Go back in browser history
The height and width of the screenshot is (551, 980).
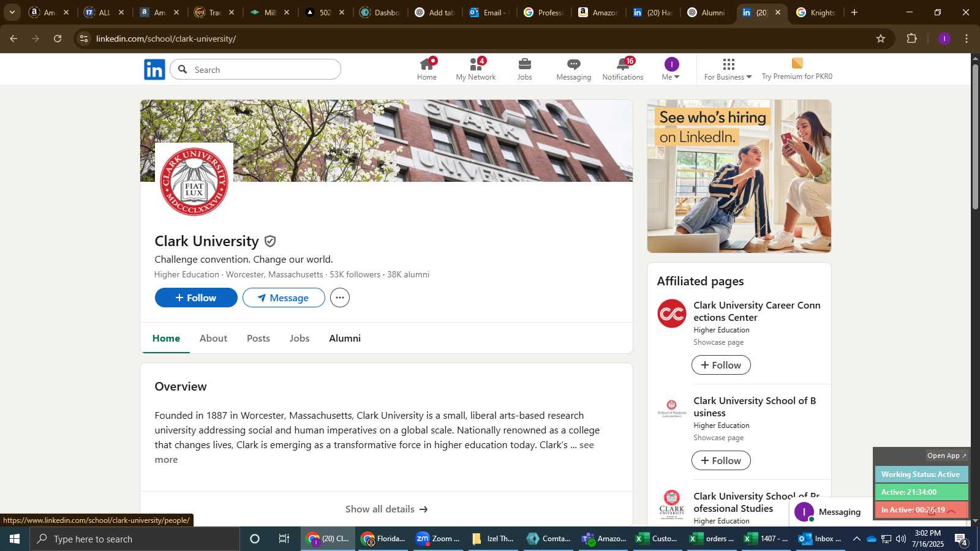13,39
